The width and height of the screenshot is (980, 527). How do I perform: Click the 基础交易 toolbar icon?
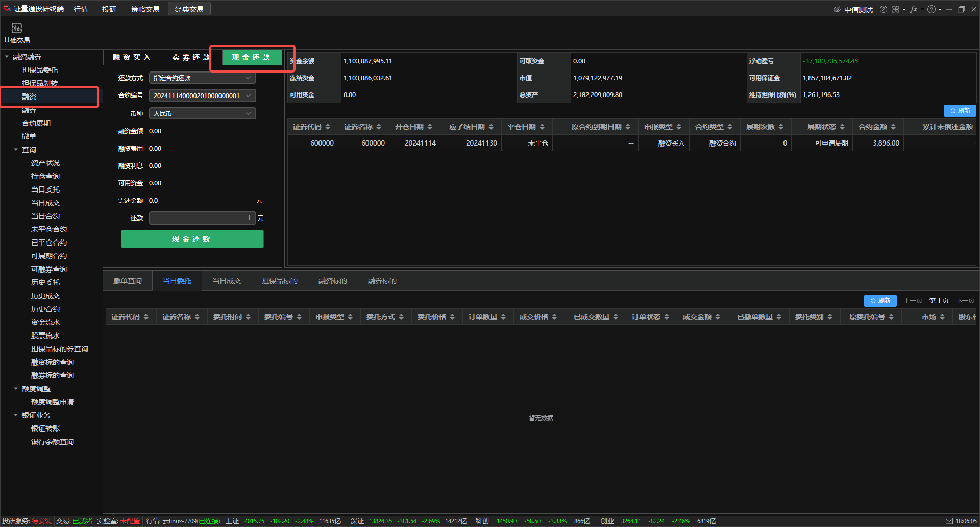(x=17, y=32)
